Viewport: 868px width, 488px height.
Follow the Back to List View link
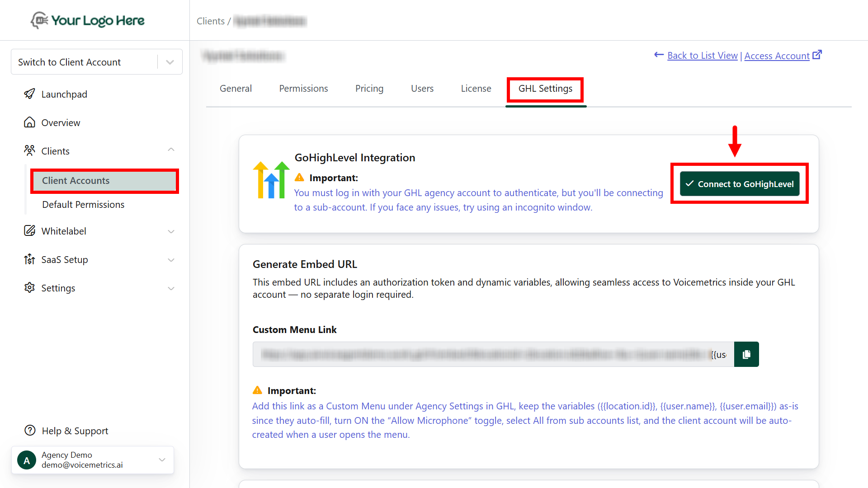(x=702, y=56)
